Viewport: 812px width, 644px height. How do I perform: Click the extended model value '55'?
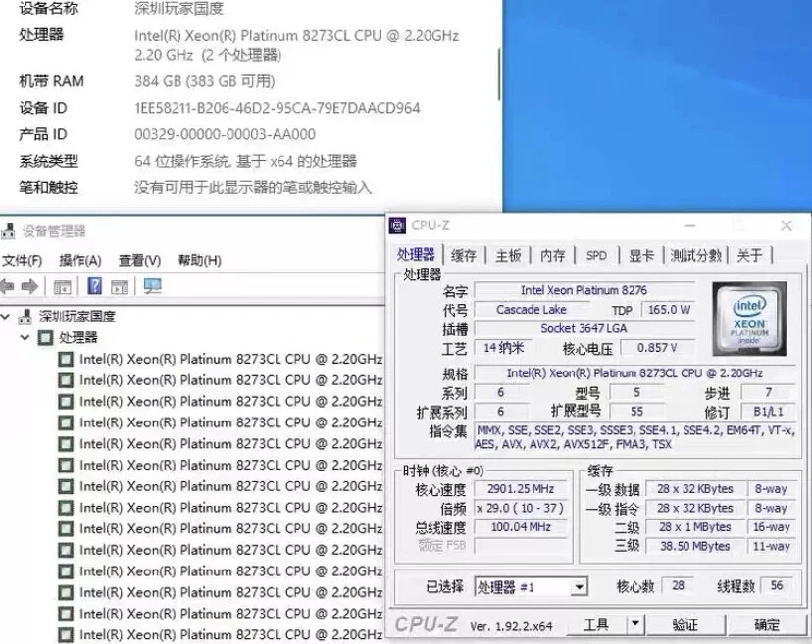click(636, 412)
